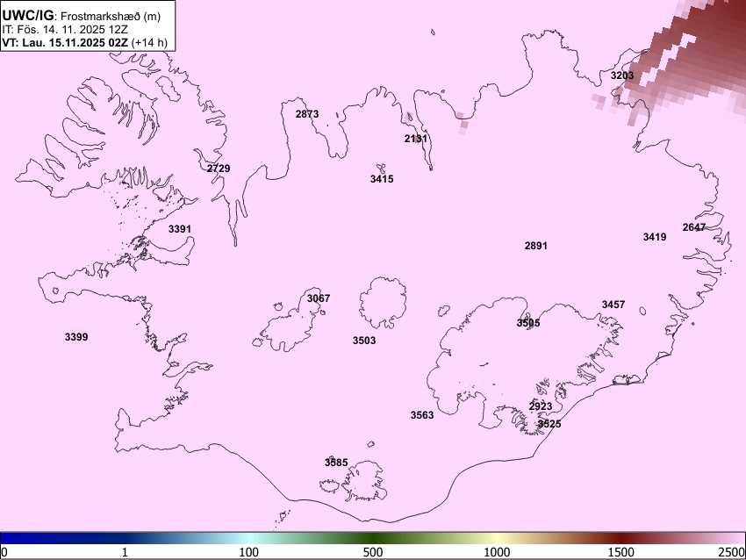Click the 100 label on the color scale

click(x=249, y=552)
